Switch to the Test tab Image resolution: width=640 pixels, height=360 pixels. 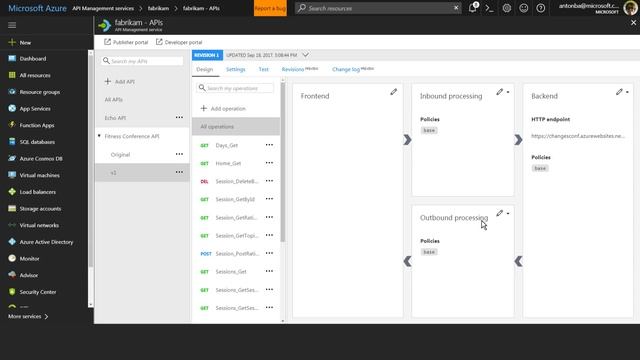[264, 69]
